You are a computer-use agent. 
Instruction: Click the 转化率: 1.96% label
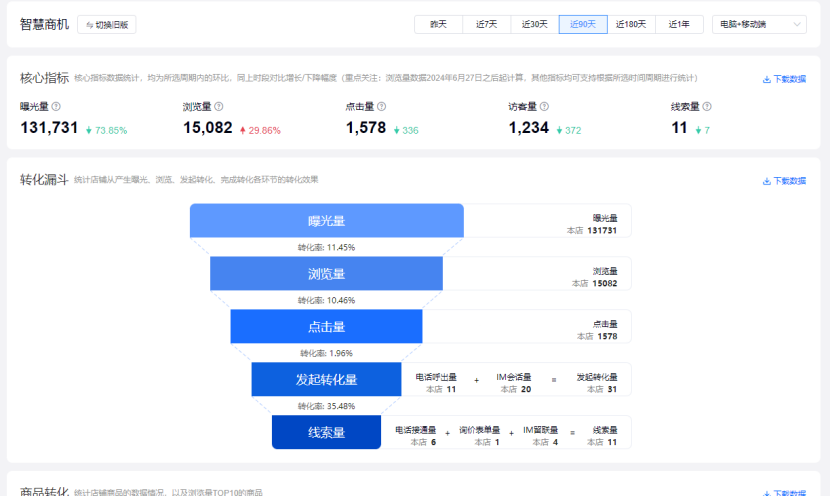coord(326,353)
